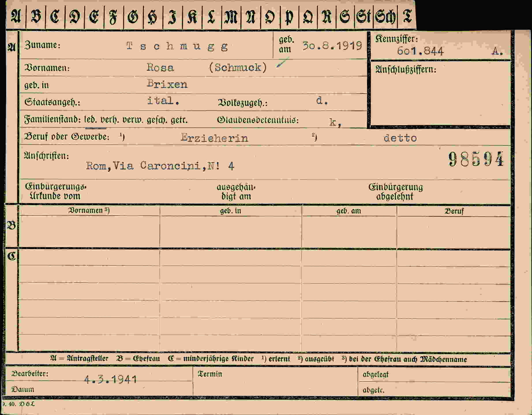This screenshot has width=532, height=415.
Task: Click the section C row marker
Action: pyautogui.click(x=11, y=256)
